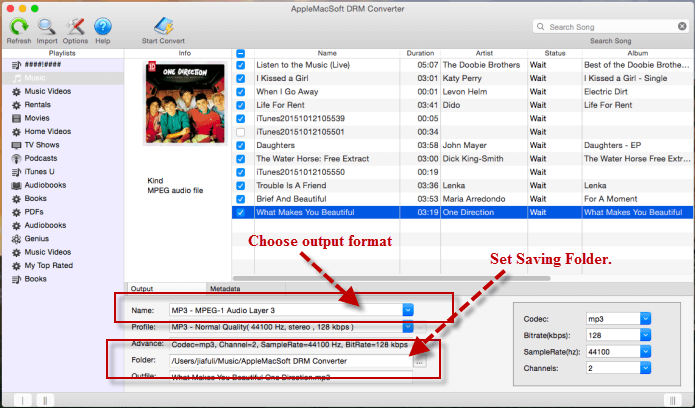Click the first bottom-left status bar button
695x408 pixels.
tap(22, 400)
